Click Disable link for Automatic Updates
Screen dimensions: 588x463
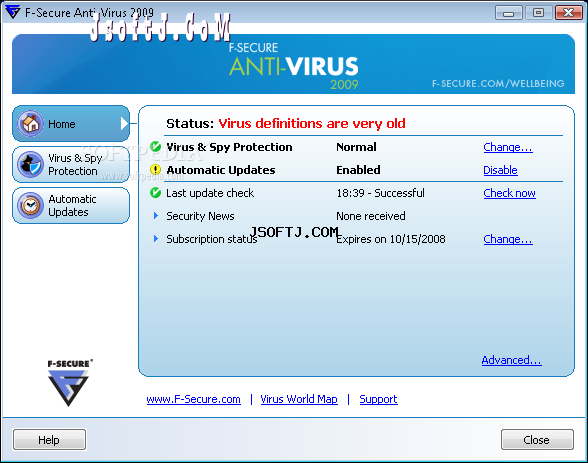point(500,170)
